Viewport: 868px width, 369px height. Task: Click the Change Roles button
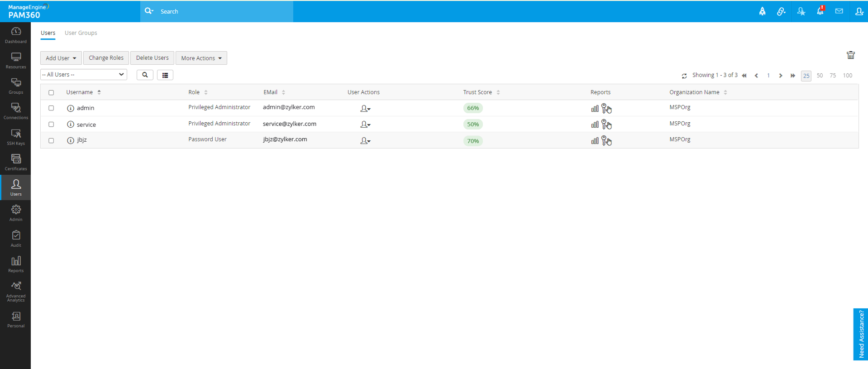106,58
